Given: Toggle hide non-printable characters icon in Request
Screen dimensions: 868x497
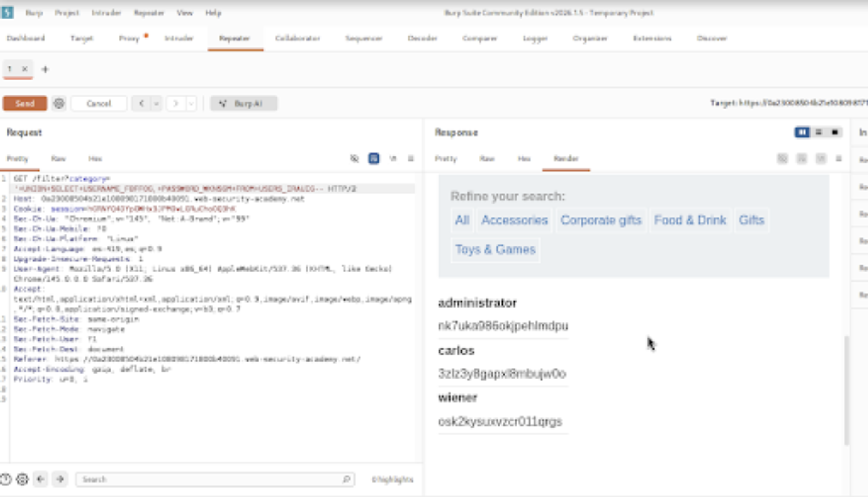Looking at the screenshot, I should pyautogui.click(x=354, y=159).
